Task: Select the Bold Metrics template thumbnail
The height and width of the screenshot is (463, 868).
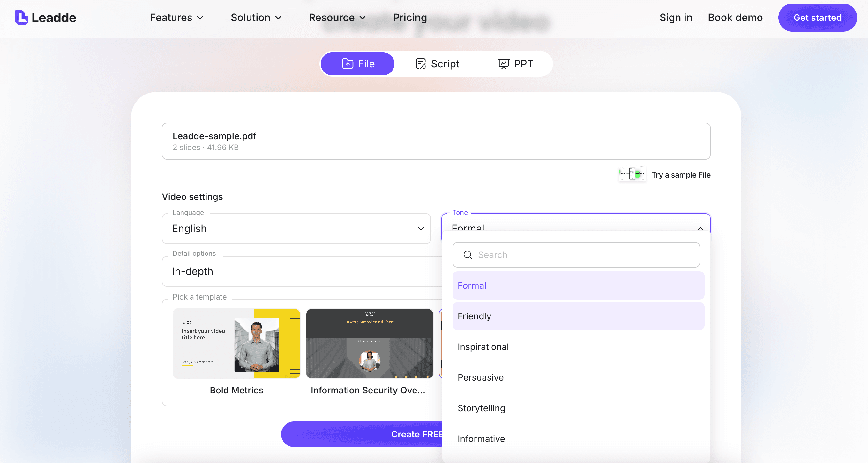Action: [236, 344]
